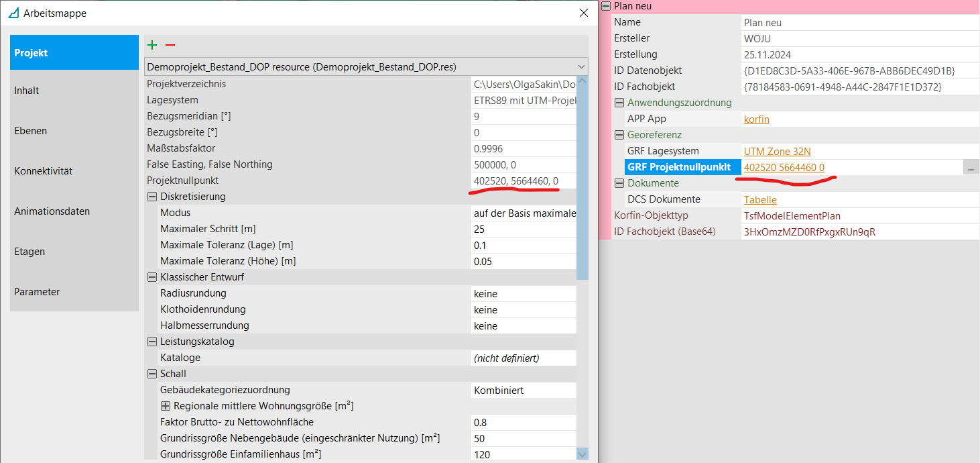Image resolution: width=980 pixels, height=463 pixels.
Task: Click ellipsis button beside GRF Projektnullpunkt
Action: point(971,168)
